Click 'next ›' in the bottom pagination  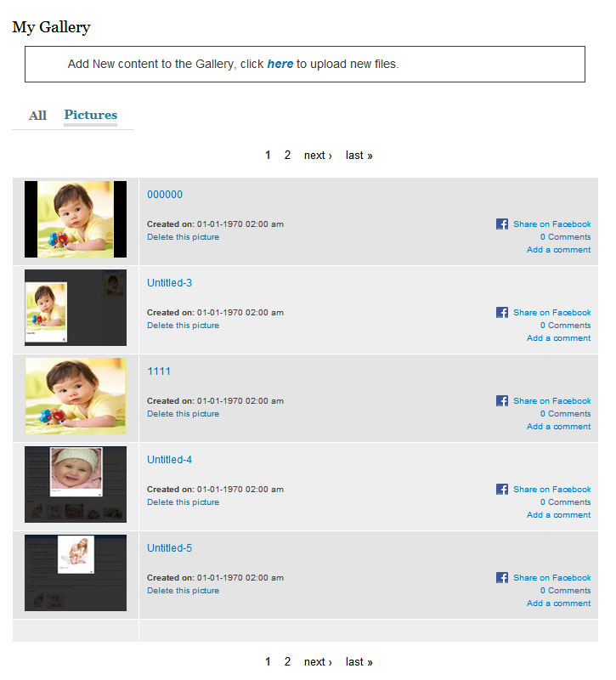coord(318,662)
